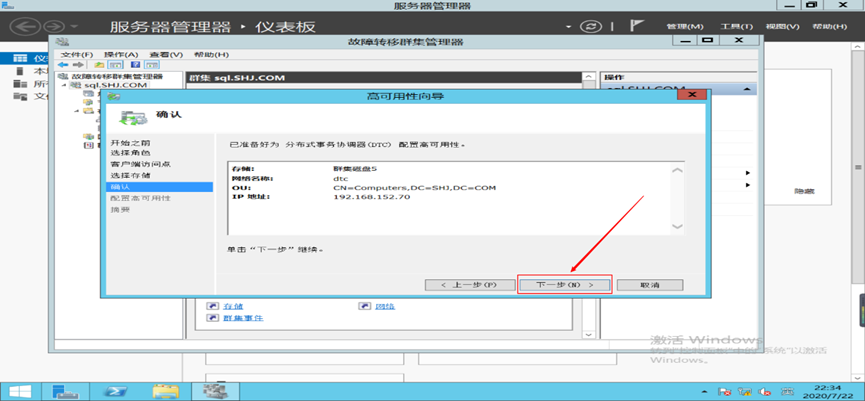Click the 下一步(N) button in the wizard
The height and width of the screenshot is (401, 865).
click(565, 285)
